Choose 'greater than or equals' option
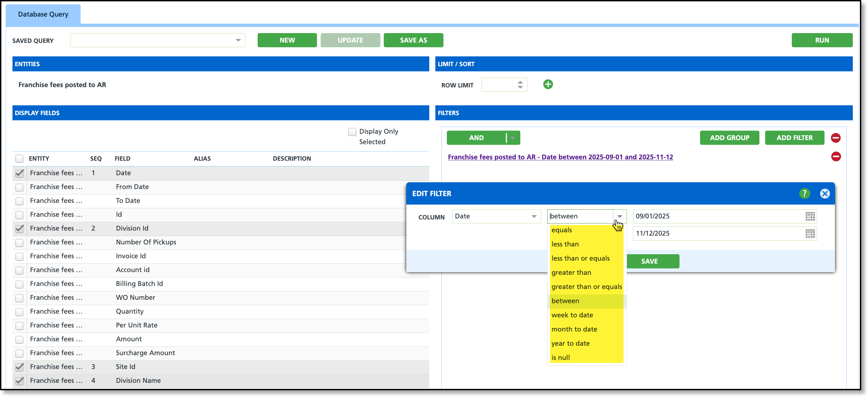 point(586,287)
